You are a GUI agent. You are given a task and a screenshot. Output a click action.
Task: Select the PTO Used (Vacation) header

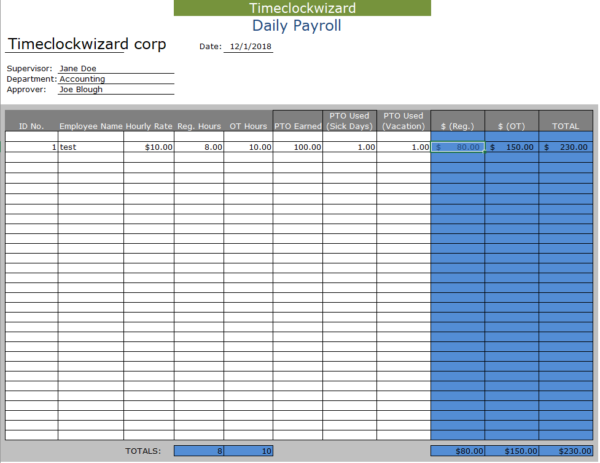click(403, 121)
